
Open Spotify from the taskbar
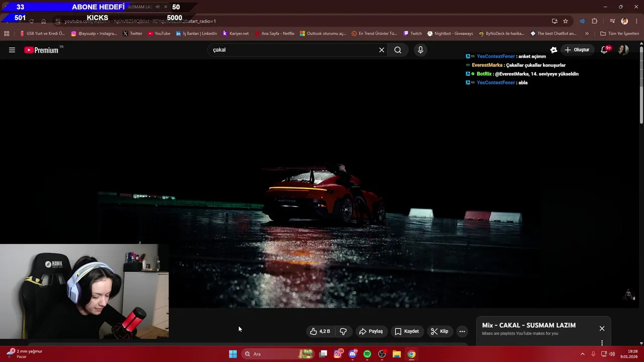pos(367,354)
